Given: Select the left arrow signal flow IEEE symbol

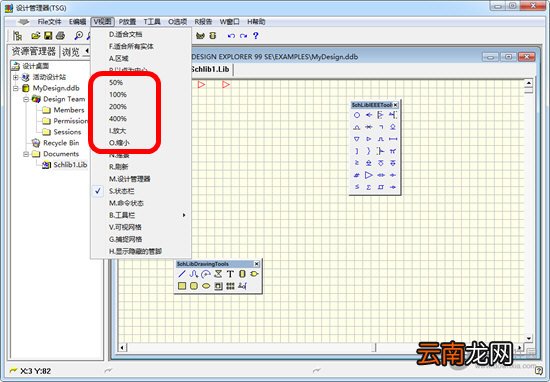Looking at the screenshot, I should point(369,115).
